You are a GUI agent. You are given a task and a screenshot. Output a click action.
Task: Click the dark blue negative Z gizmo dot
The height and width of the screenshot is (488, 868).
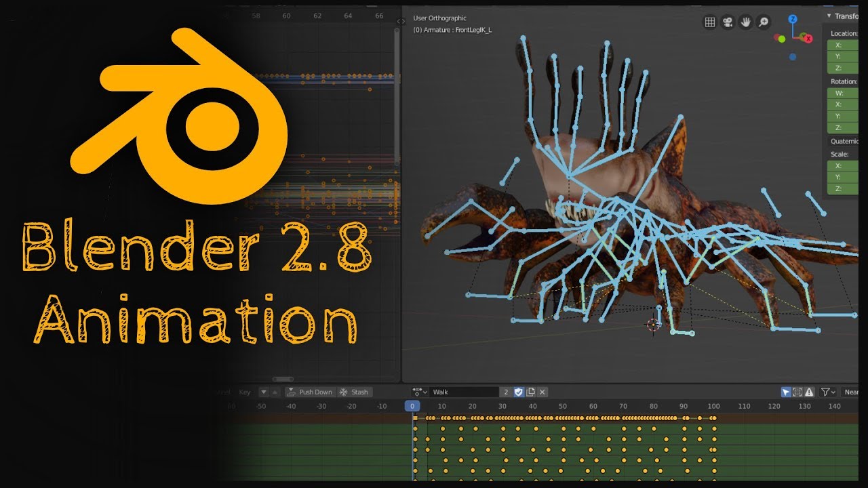[793, 57]
